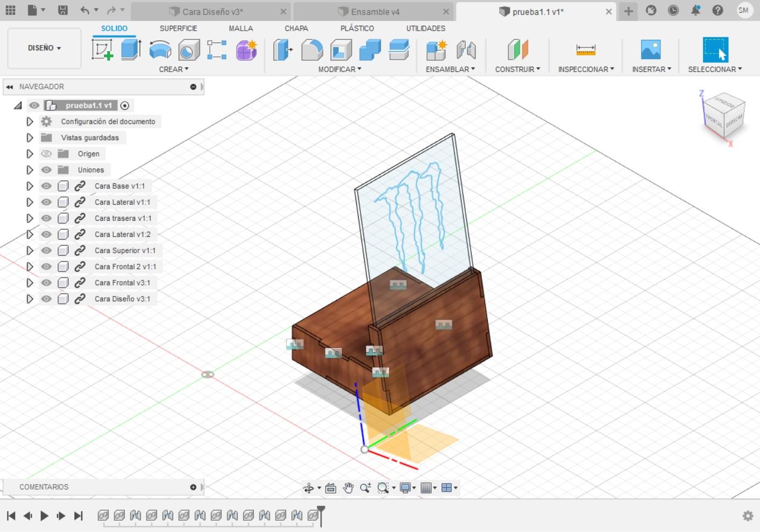Toggle visibility of Uniones folder

click(46, 170)
